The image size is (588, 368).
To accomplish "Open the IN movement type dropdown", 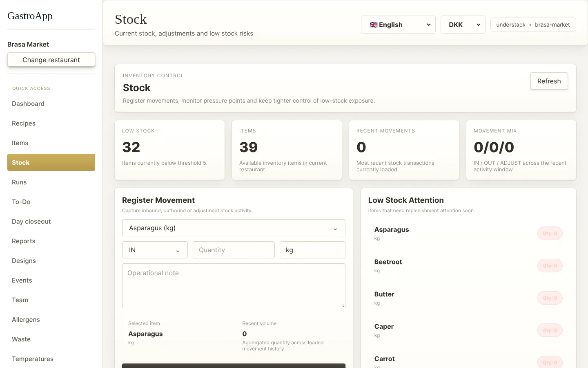I will 155,250.
